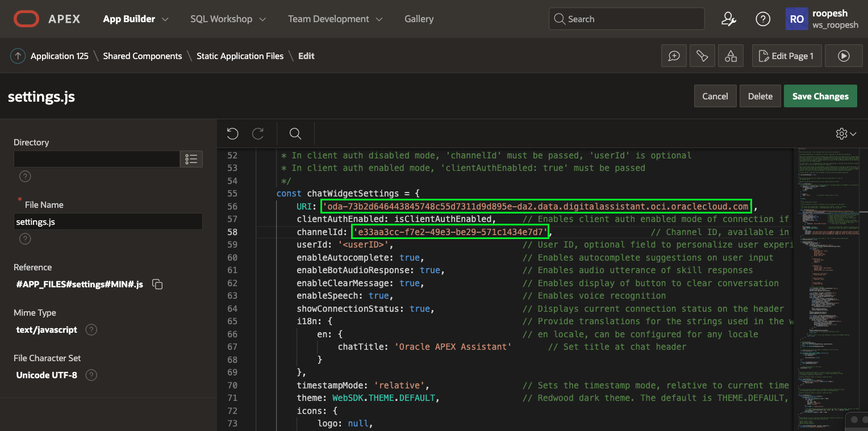Click the Developer Comment icon
The width and height of the screenshot is (868, 431).
click(x=674, y=56)
